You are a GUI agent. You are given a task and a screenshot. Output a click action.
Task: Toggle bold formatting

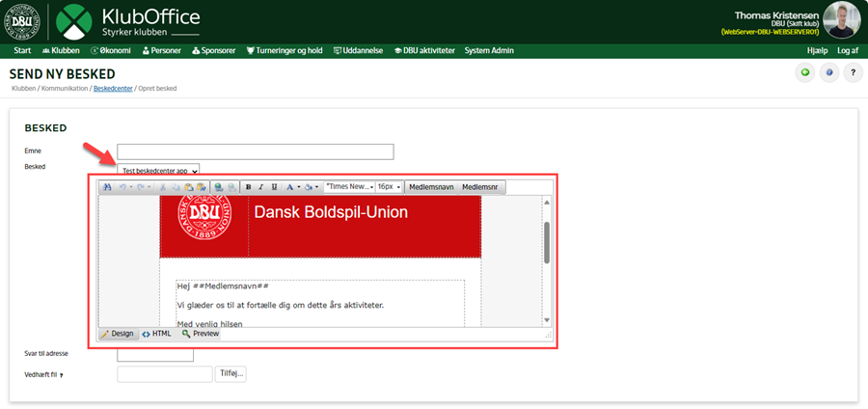[249, 187]
